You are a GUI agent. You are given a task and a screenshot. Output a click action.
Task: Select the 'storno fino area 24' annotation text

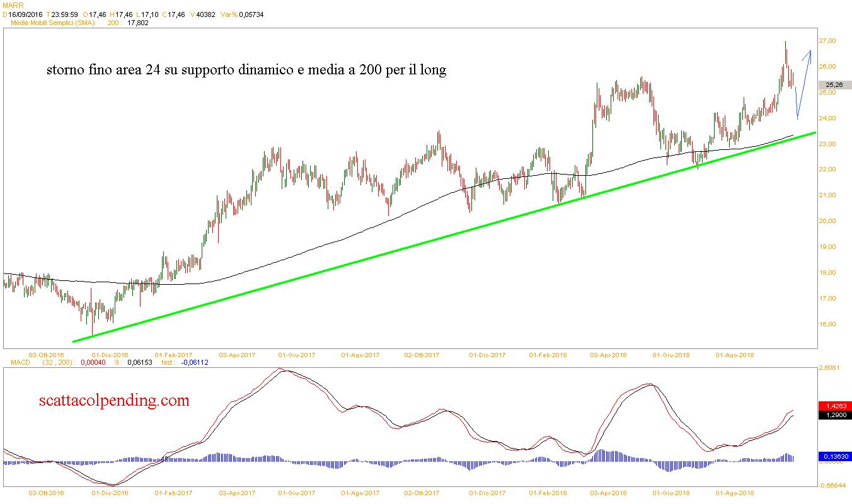[x=246, y=70]
